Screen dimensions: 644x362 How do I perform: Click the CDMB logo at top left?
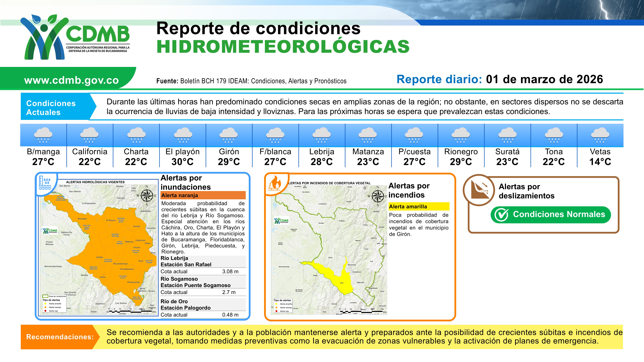click(x=75, y=38)
